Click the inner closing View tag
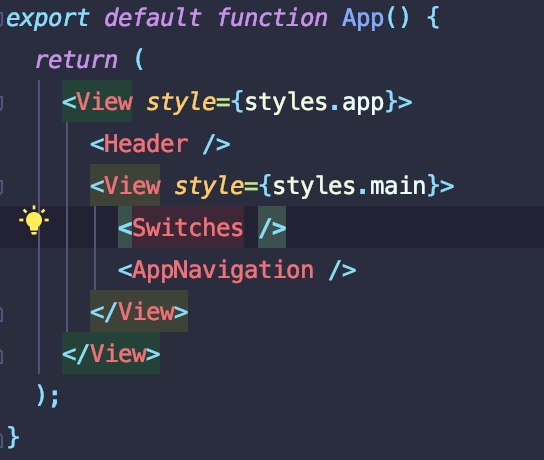The width and height of the screenshot is (544, 460). tap(139, 311)
